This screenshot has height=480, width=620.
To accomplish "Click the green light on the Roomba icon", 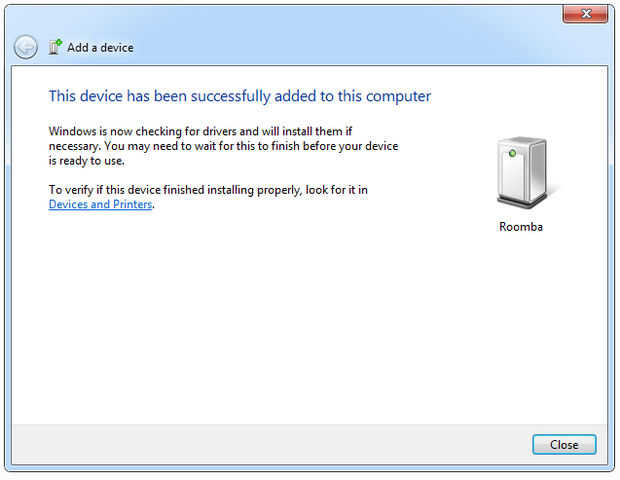I will coord(513,153).
